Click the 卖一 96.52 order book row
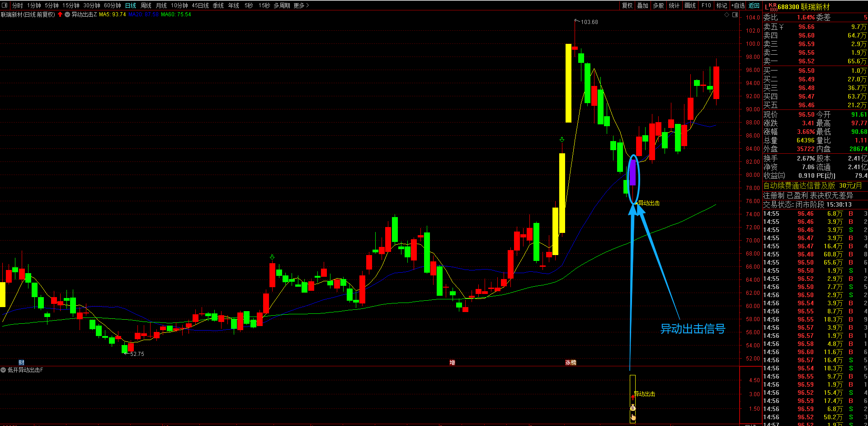The height and width of the screenshot is (426, 868). [815, 62]
